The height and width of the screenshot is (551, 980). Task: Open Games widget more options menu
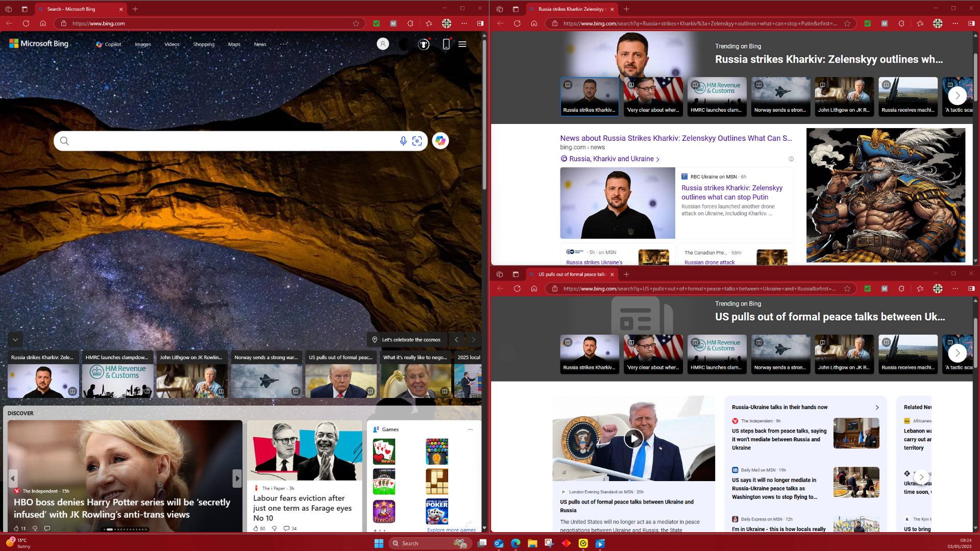[x=471, y=430]
